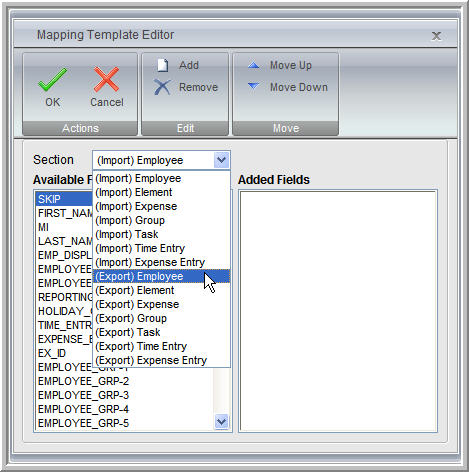The image size is (469, 472).
Task: Click the Move Down arrow icon
Action: click(254, 86)
